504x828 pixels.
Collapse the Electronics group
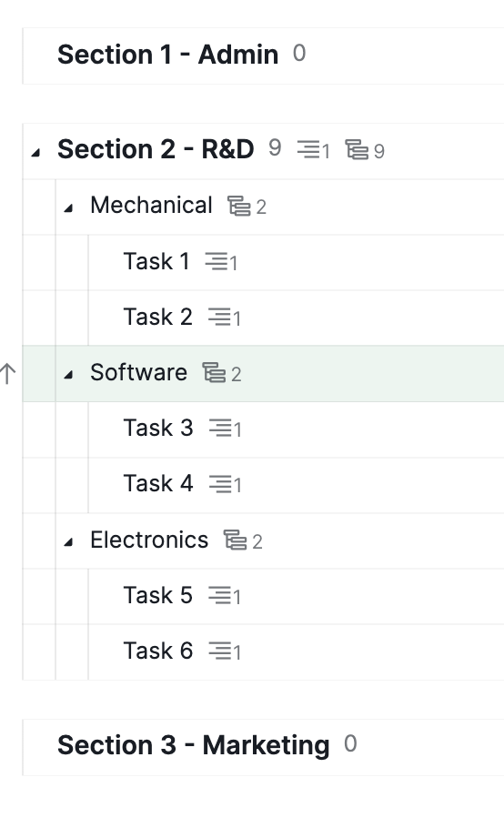point(68,542)
